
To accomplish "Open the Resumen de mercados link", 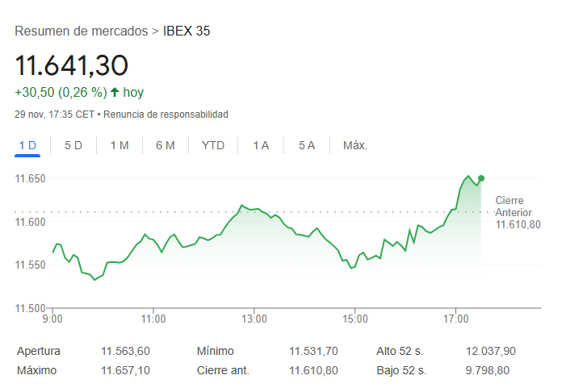I will pyautogui.click(x=81, y=31).
